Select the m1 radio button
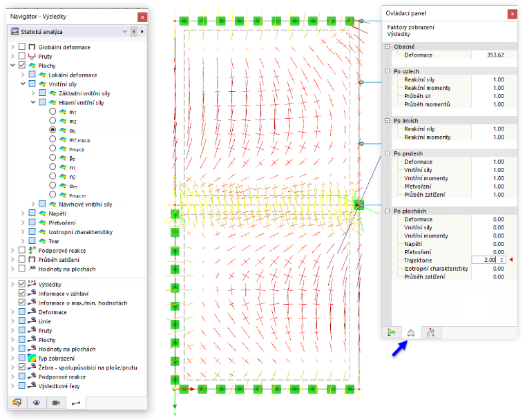525x420 pixels. point(52,111)
